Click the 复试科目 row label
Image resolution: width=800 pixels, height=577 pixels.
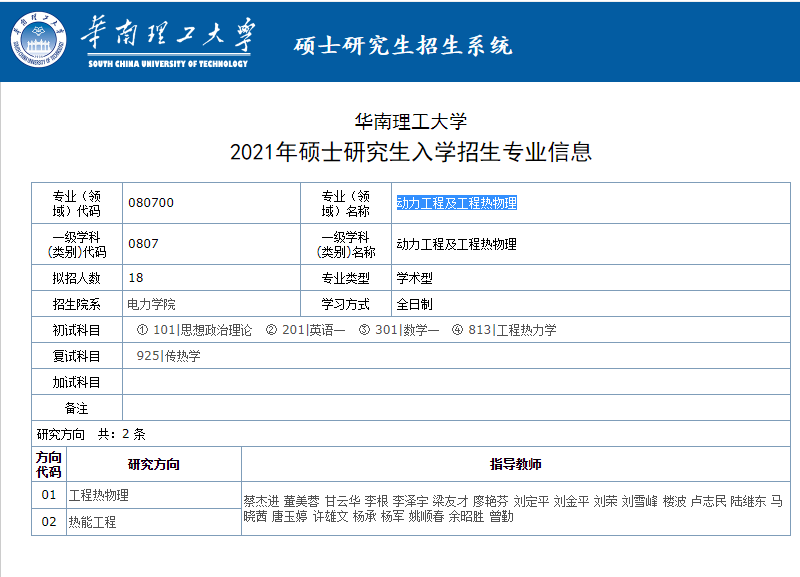coord(77,356)
